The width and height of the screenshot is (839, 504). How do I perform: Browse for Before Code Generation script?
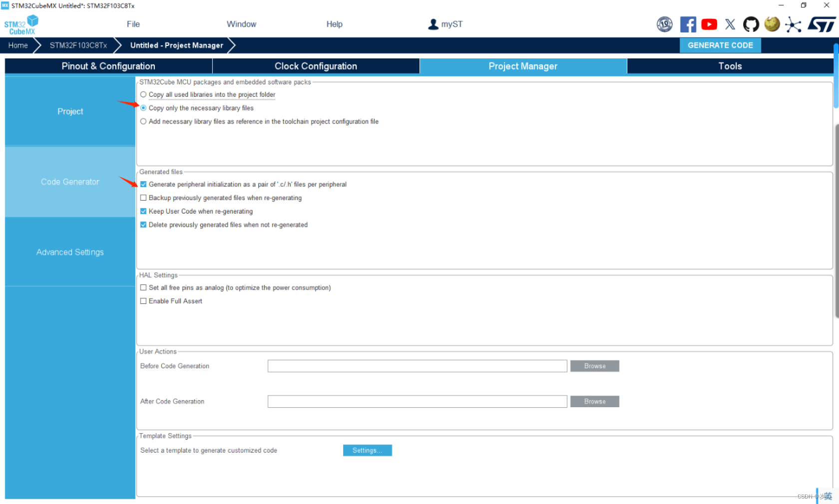595,366
